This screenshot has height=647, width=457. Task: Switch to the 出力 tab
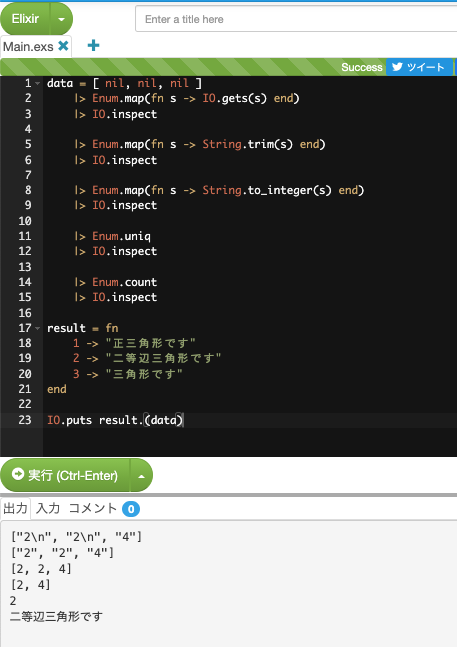coord(15,508)
